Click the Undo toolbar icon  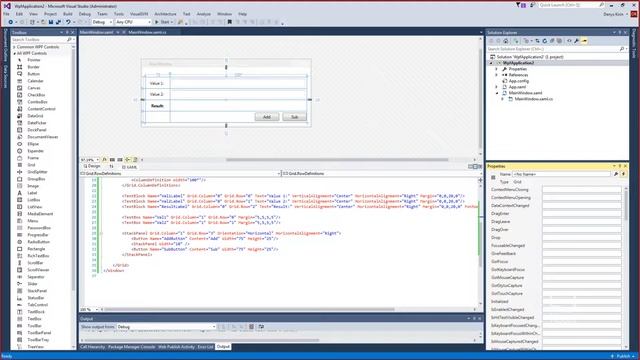(68, 22)
